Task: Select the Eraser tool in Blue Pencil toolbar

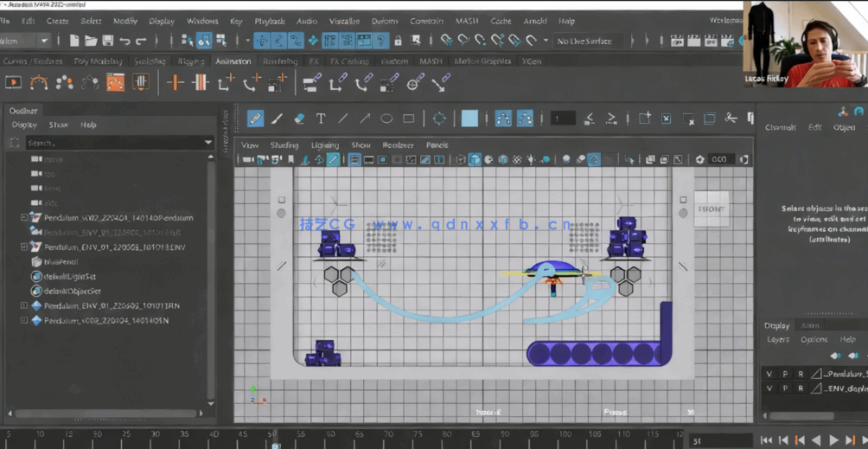Action: coord(299,119)
